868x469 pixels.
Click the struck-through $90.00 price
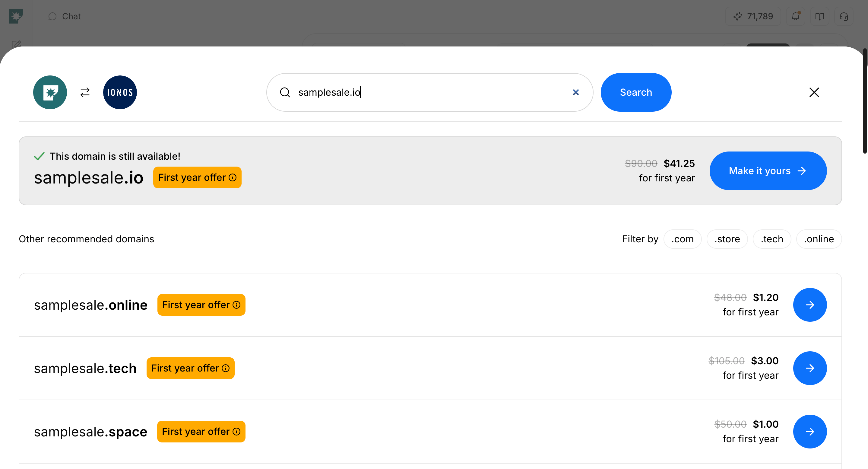point(641,164)
